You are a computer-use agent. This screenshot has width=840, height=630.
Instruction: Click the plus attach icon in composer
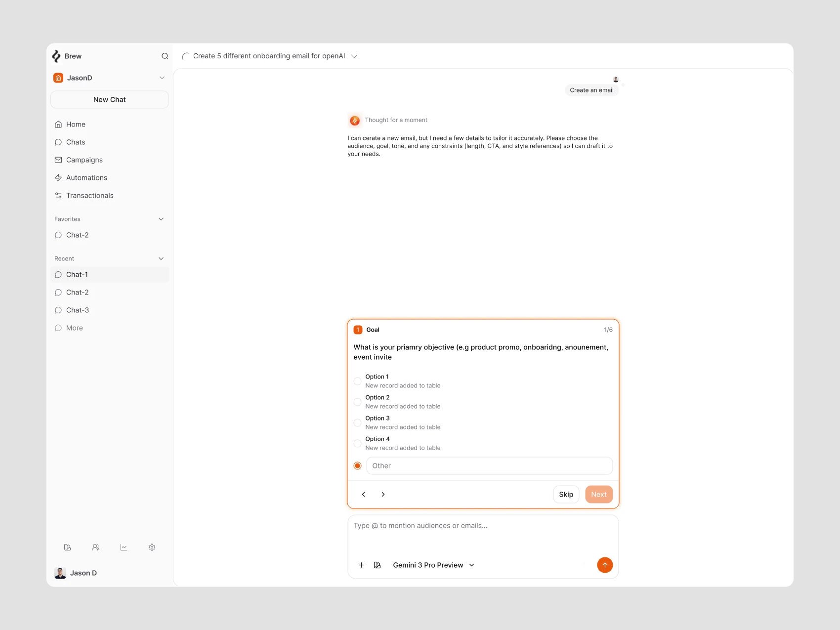click(362, 565)
